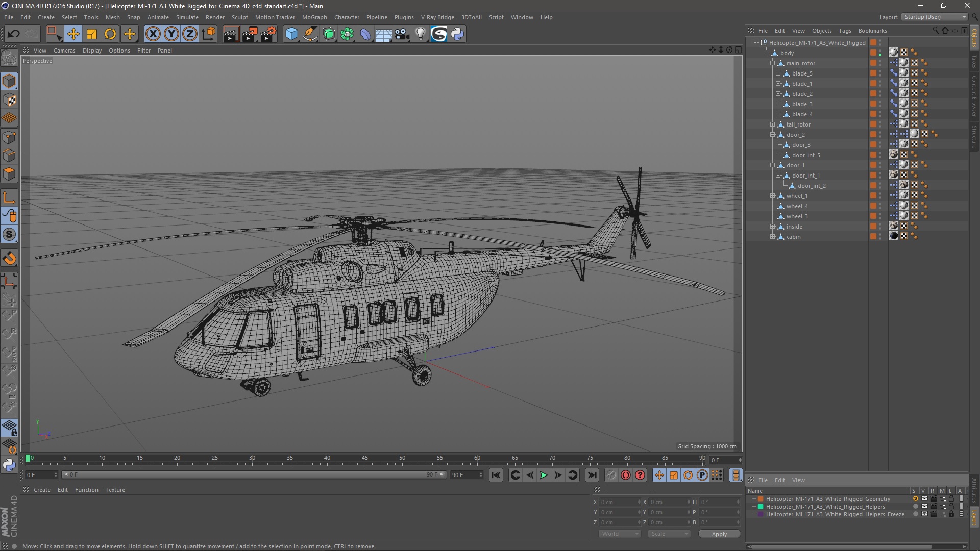
Task: Expand the cabin tree node
Action: [x=773, y=237]
